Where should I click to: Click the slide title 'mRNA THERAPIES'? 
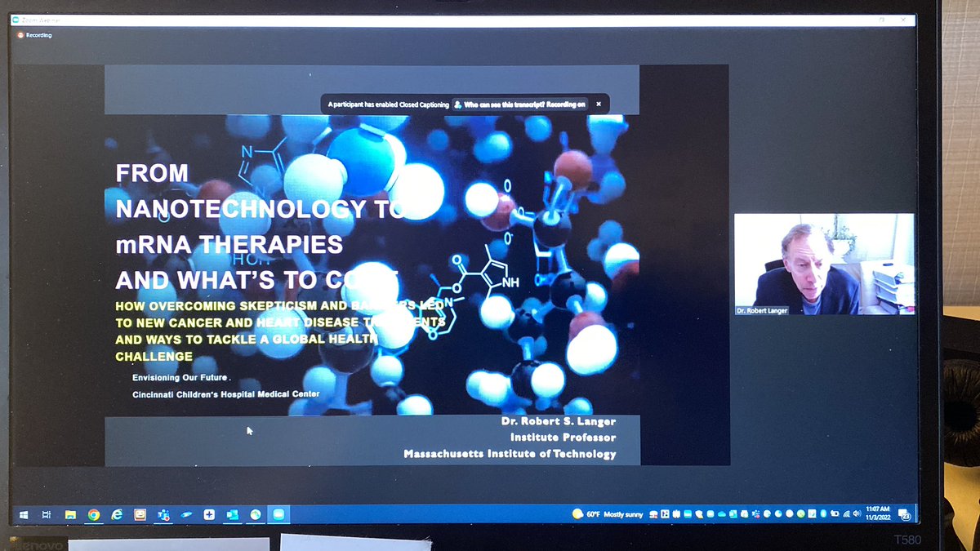pyautogui.click(x=229, y=245)
